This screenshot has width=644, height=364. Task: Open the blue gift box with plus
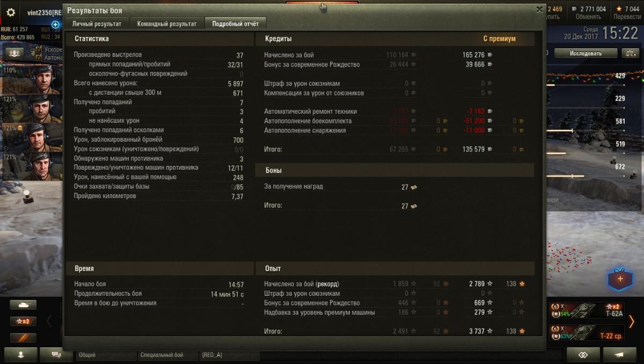(620, 279)
